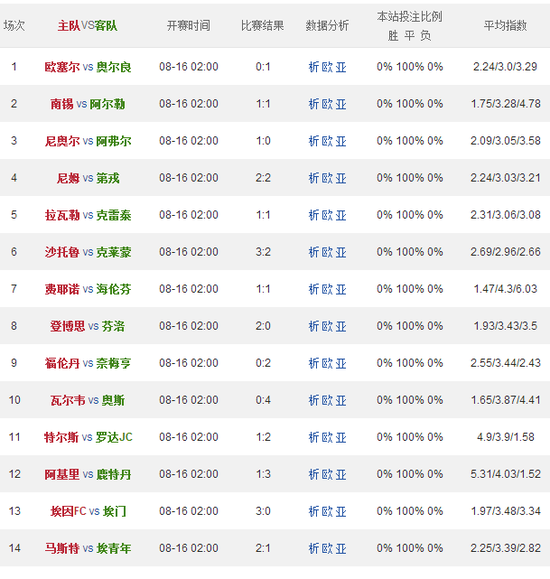Select away team 埃青年
550x579 pixels.
[x=114, y=548]
